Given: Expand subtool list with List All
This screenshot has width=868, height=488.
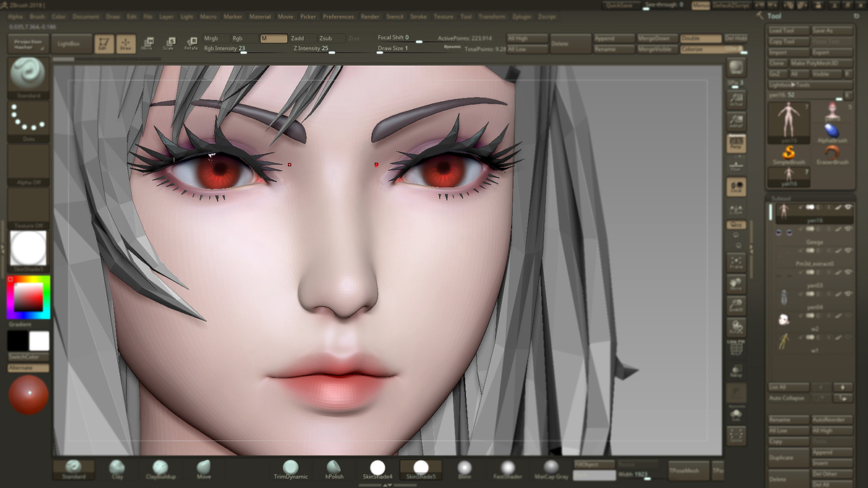Looking at the screenshot, I should (x=788, y=388).
